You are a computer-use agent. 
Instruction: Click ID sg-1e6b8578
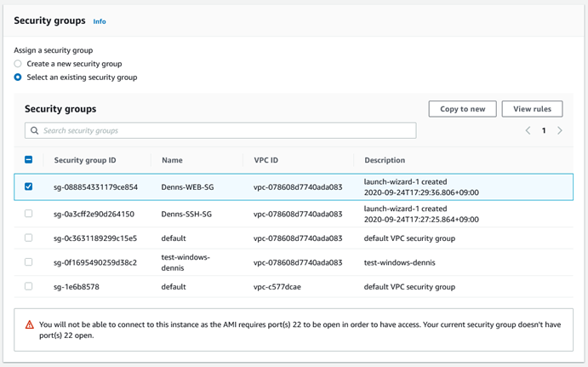coord(77,287)
